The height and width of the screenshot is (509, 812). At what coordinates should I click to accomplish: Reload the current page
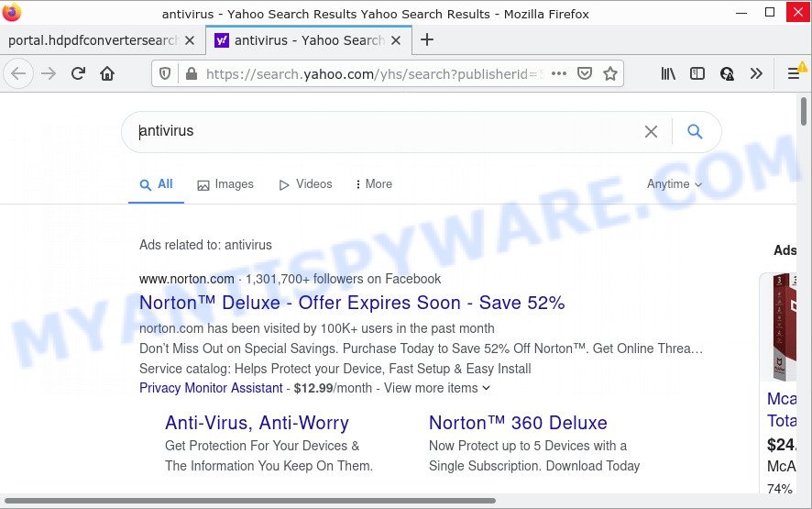(x=78, y=73)
